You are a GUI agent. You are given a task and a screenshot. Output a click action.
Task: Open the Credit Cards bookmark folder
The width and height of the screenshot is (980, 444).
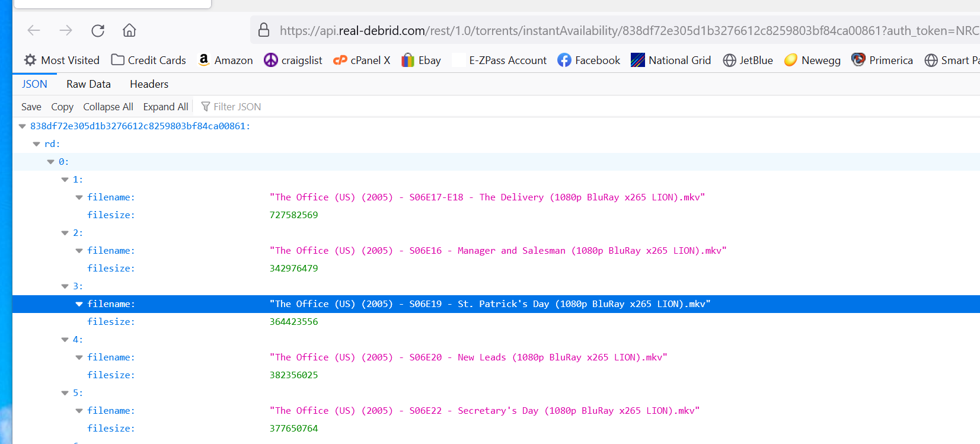point(149,60)
